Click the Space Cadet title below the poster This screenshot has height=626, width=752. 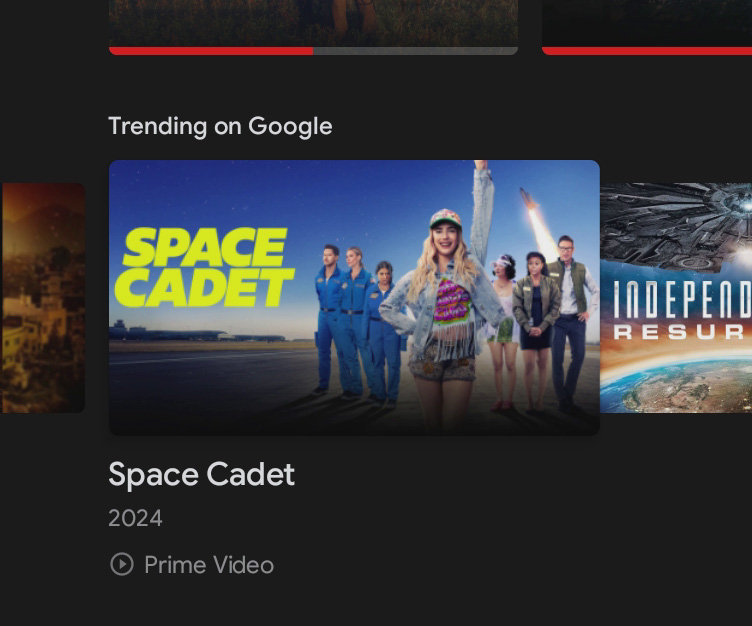point(201,474)
